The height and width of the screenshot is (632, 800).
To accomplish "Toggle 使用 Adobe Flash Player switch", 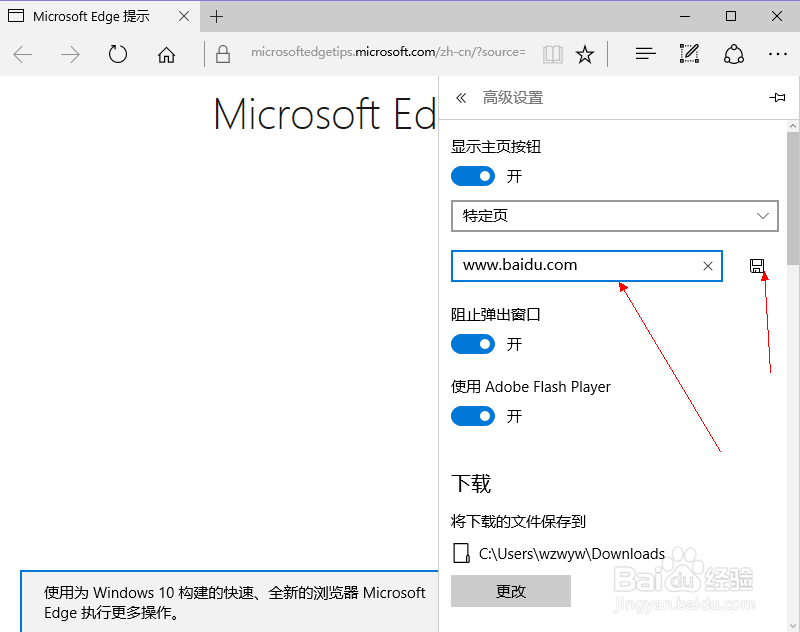I will point(473,416).
